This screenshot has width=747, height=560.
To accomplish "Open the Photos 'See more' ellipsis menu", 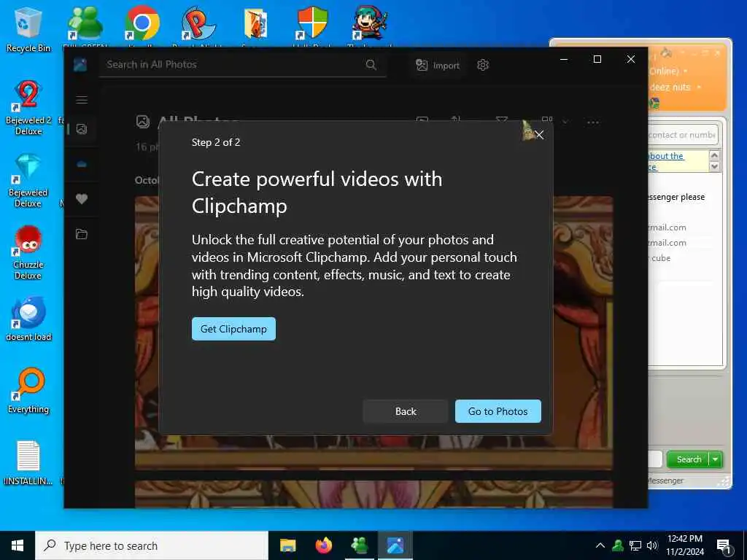I will pos(592,122).
